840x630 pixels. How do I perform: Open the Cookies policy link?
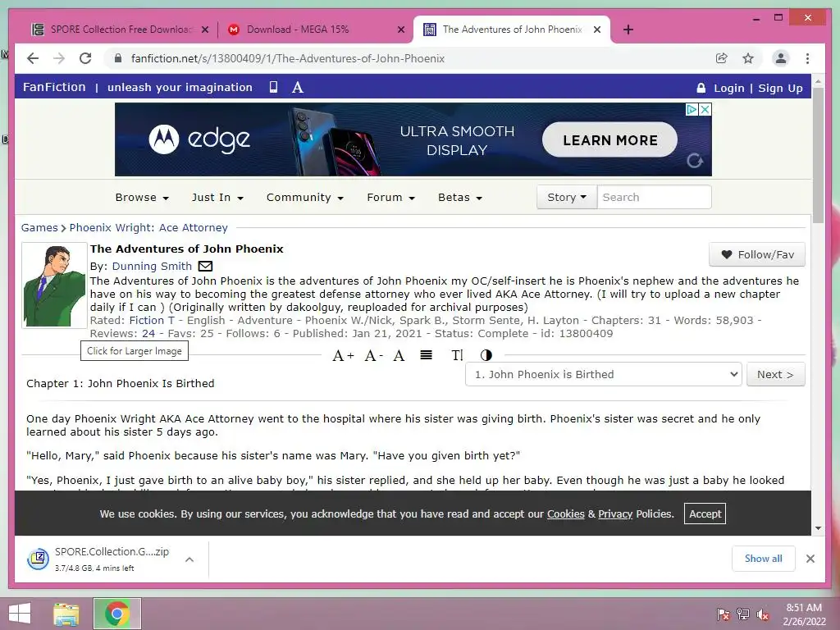point(565,514)
